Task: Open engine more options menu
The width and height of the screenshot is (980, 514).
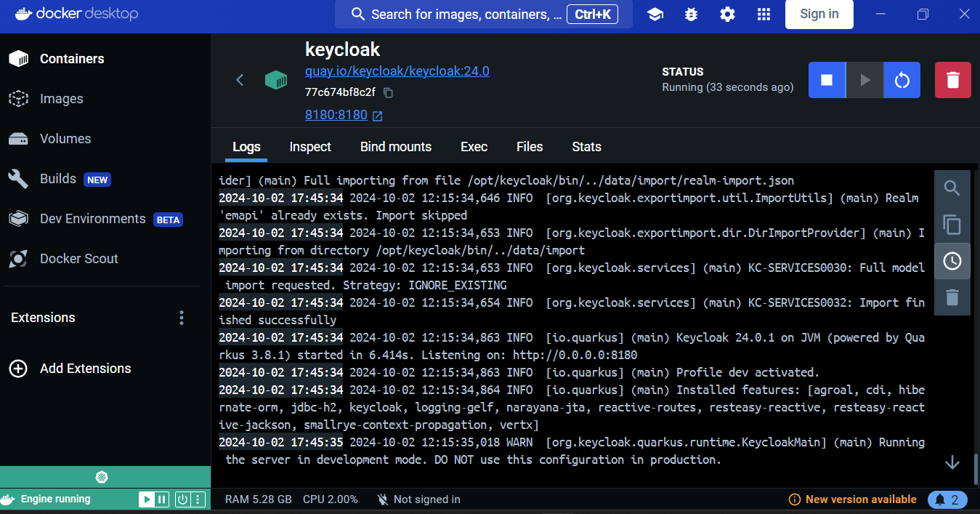Action: (x=198, y=499)
